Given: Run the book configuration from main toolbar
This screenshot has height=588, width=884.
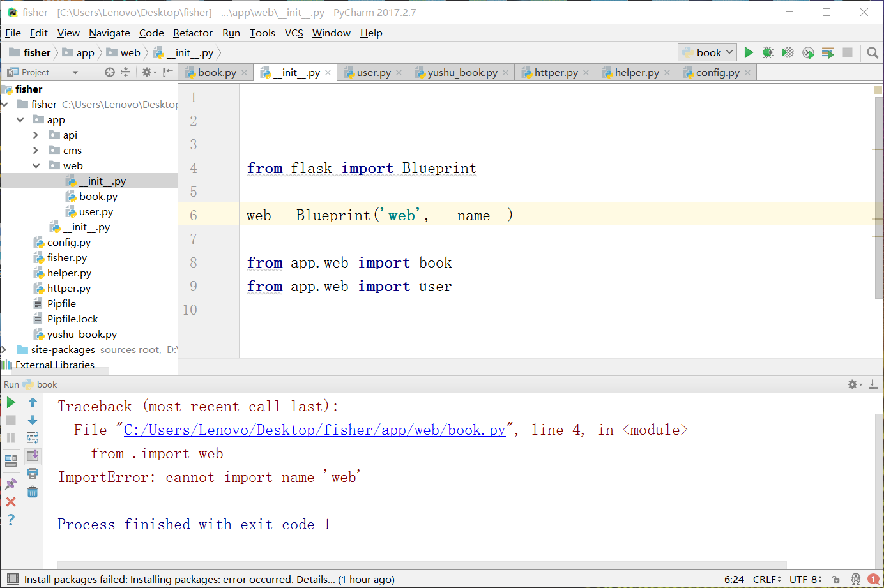Looking at the screenshot, I should (x=749, y=52).
